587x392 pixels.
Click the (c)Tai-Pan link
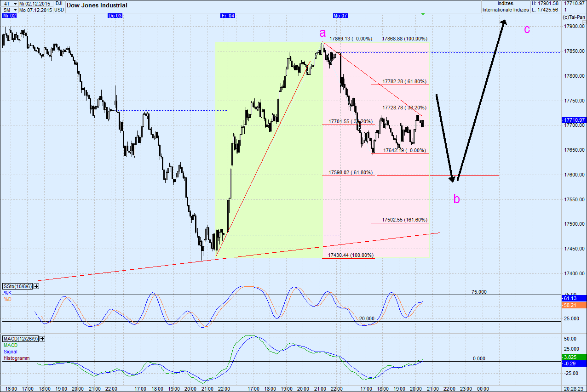(x=575, y=16)
